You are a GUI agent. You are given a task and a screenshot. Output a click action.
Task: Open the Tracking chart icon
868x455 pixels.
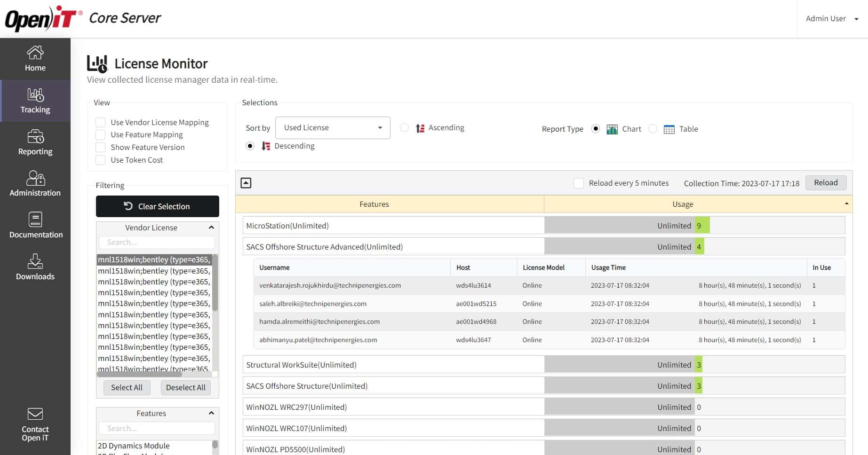click(x=35, y=95)
